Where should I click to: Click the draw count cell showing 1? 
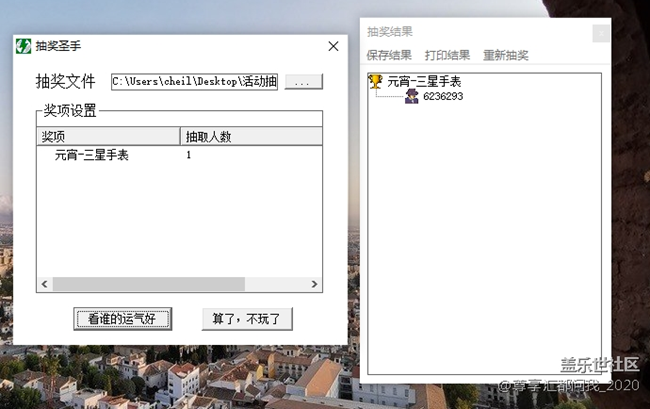click(x=189, y=155)
